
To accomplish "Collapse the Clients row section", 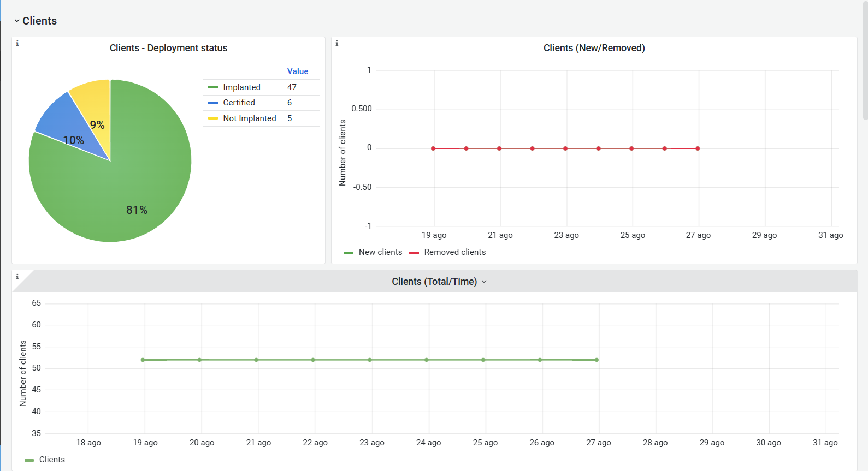I will [x=35, y=21].
